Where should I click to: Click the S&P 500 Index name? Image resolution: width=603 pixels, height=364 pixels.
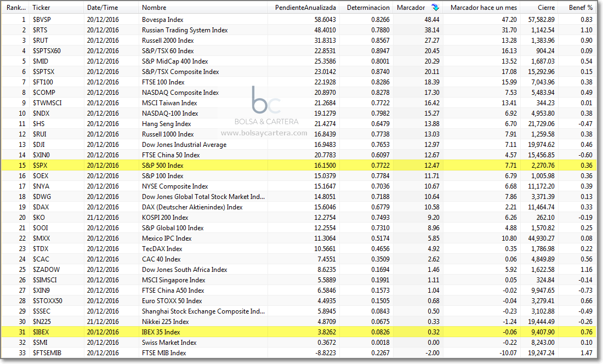[x=163, y=165]
